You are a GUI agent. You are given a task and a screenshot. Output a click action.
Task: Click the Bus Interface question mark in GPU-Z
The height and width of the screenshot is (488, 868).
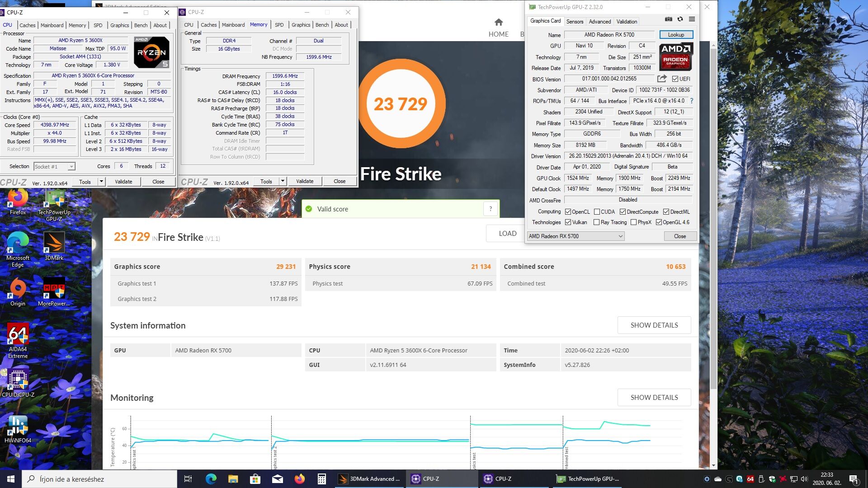[692, 101]
